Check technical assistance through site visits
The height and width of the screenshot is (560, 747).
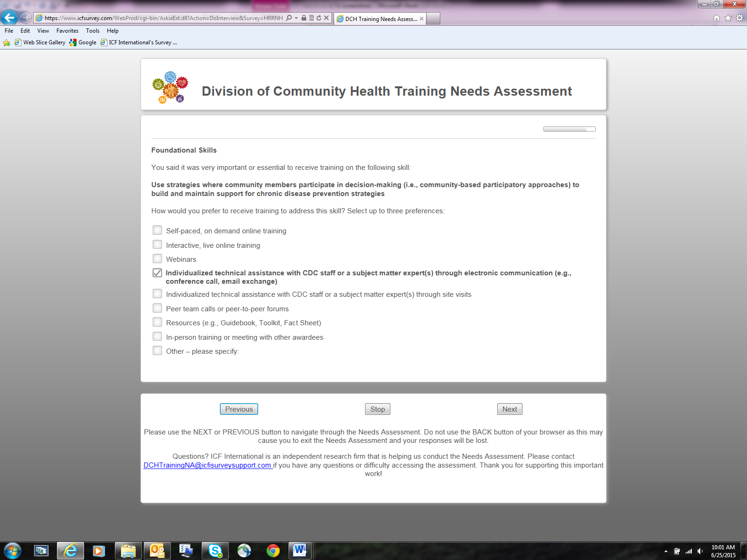click(157, 294)
